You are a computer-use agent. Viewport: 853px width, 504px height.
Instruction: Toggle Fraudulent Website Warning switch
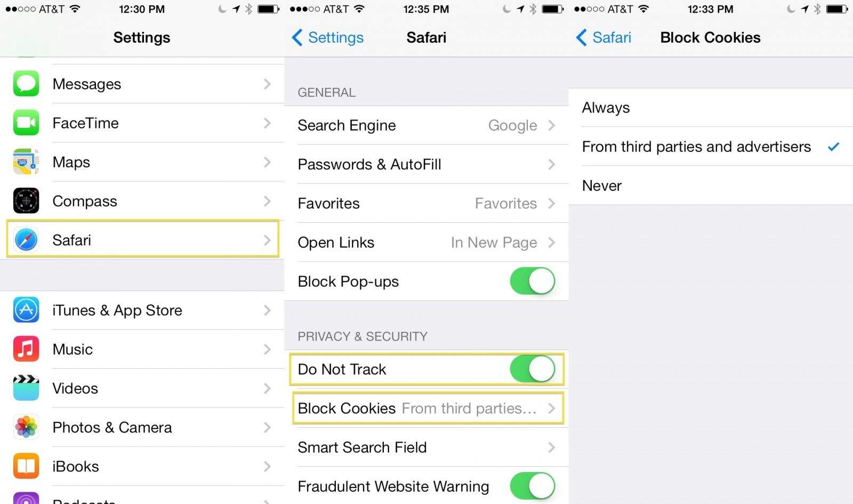(533, 486)
